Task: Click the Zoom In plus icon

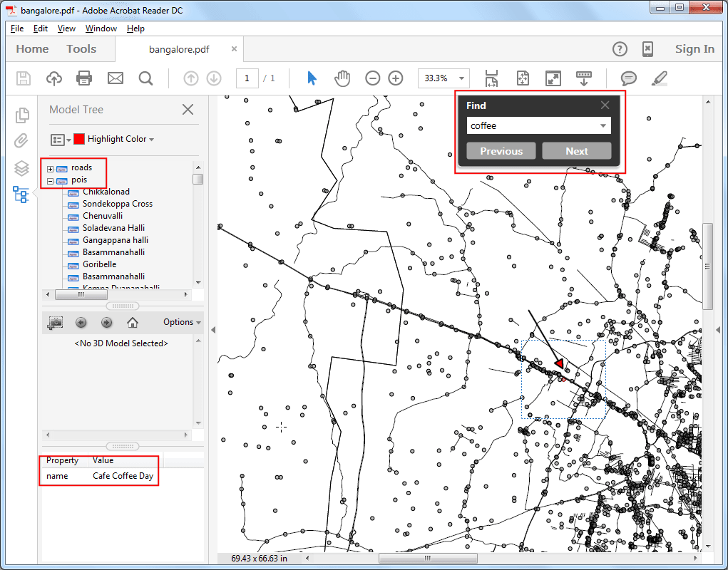Action: click(x=395, y=78)
